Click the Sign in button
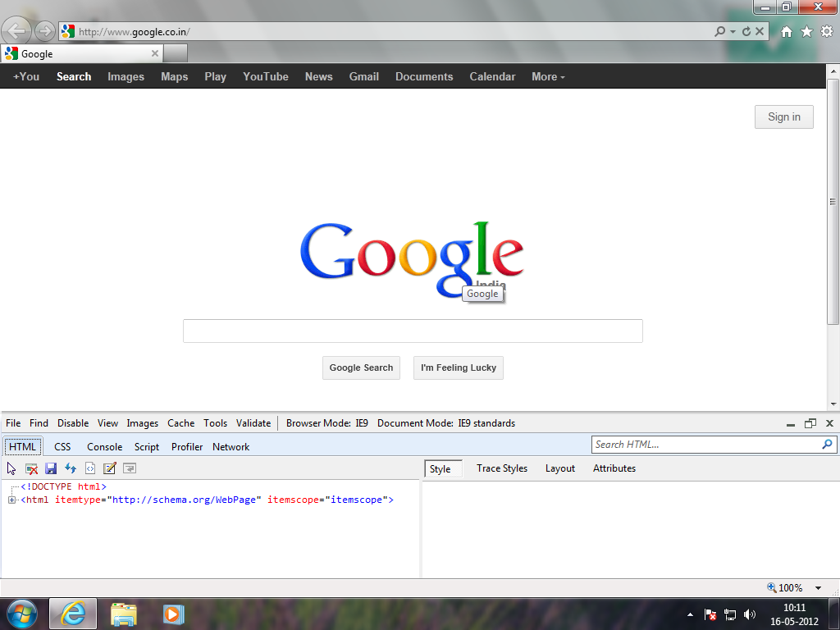 [783, 116]
